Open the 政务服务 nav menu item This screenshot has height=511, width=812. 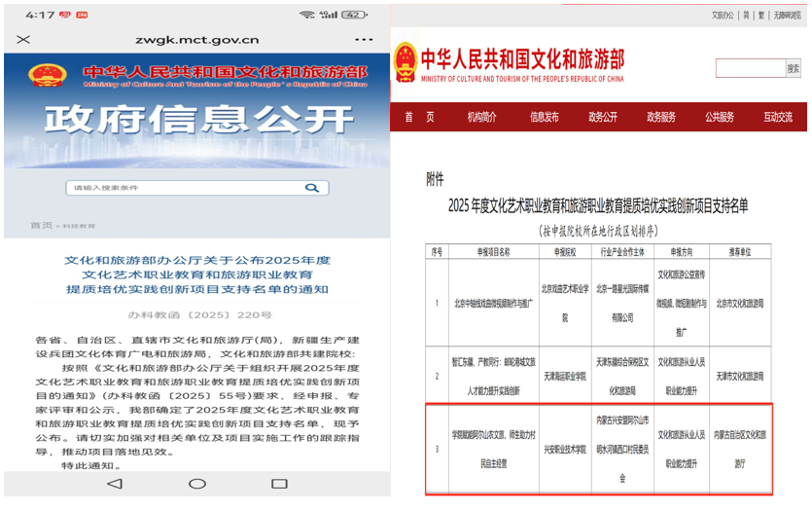661,117
